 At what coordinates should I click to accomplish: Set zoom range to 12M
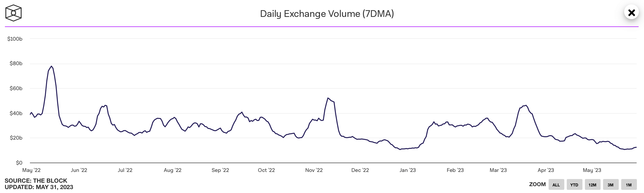[x=592, y=185]
